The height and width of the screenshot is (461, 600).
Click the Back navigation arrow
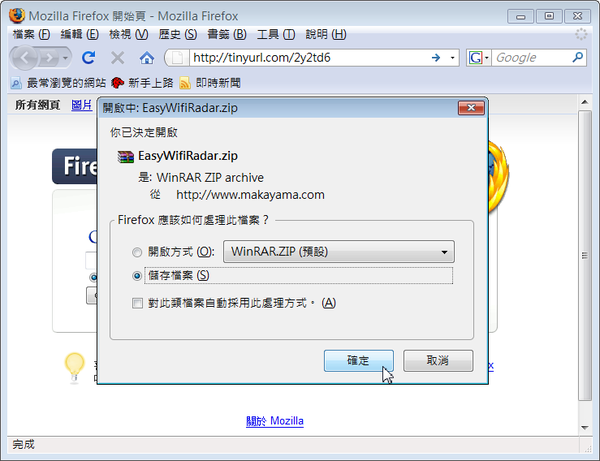coord(25,58)
